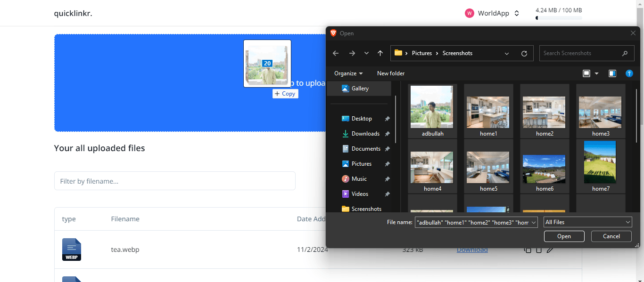Click the pin icon beside Downloads
The image size is (644, 282).
[x=387, y=134]
